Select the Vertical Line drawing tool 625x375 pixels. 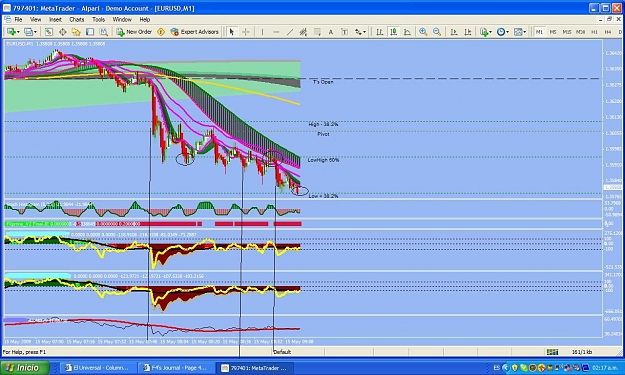(262, 32)
